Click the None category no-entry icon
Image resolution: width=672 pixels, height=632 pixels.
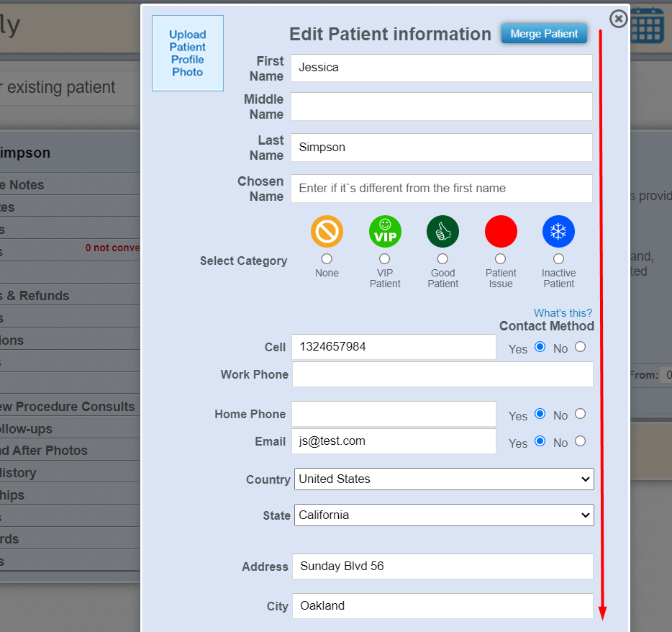click(327, 231)
